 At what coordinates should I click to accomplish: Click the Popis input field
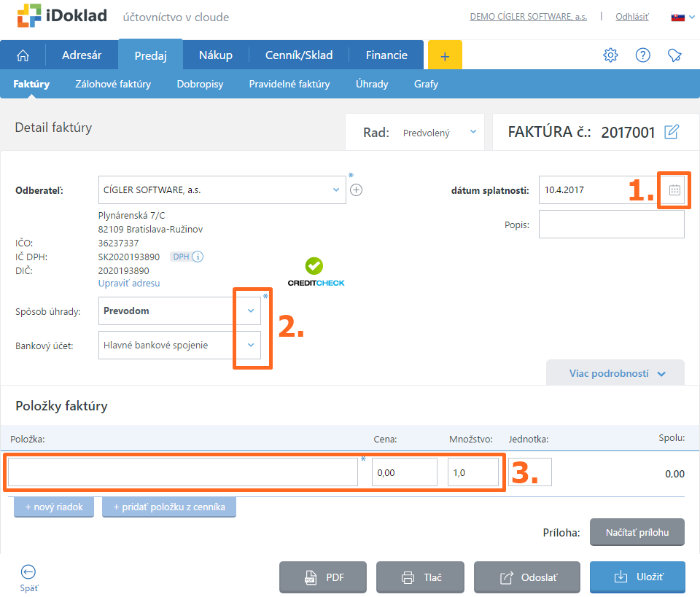[x=611, y=225]
